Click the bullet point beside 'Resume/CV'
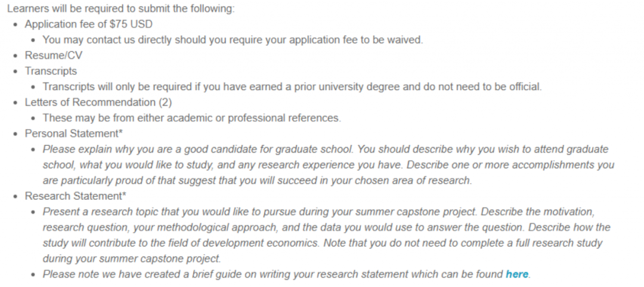This screenshot has width=644, height=287. click(16, 55)
